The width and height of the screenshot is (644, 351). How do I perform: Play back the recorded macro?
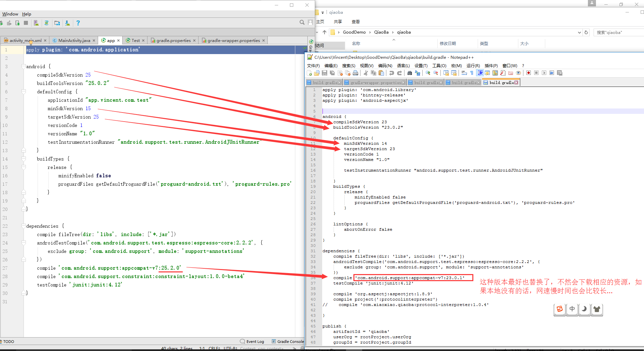point(544,73)
